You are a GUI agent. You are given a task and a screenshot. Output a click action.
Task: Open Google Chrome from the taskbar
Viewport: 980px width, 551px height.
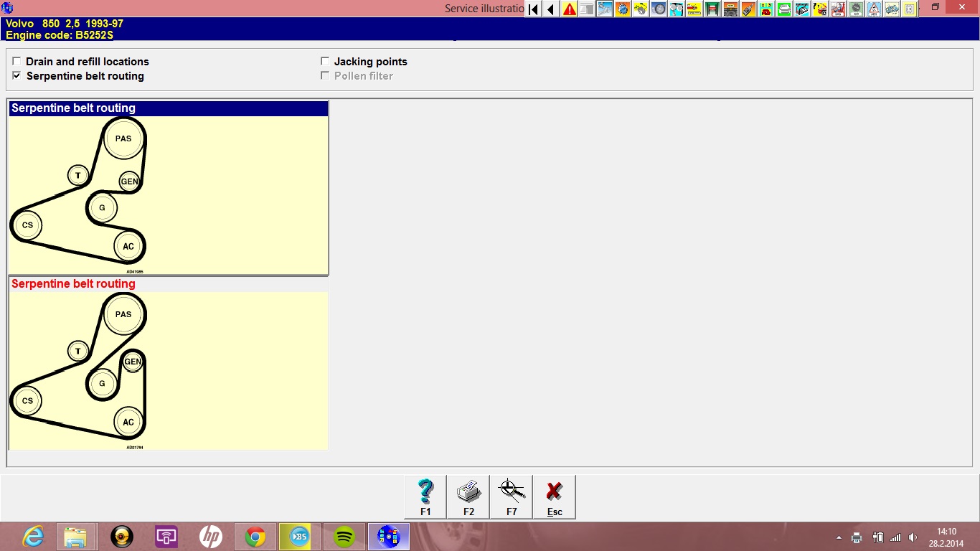[x=255, y=536]
